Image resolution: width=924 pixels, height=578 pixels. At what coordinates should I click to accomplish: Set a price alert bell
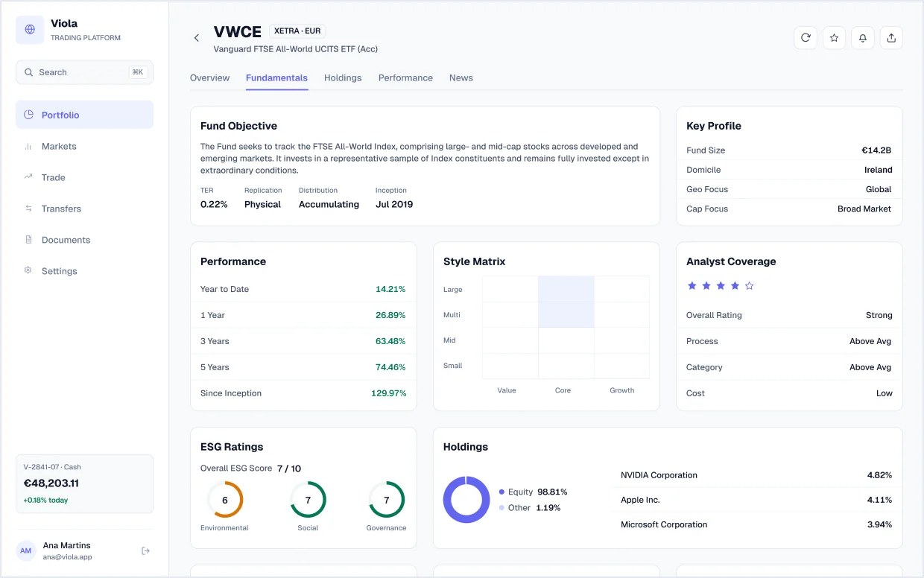tap(863, 38)
